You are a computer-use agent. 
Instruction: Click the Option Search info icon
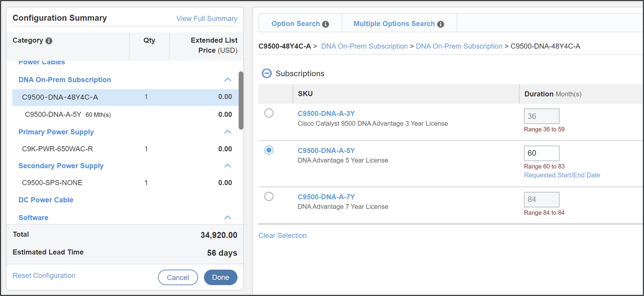pos(326,24)
